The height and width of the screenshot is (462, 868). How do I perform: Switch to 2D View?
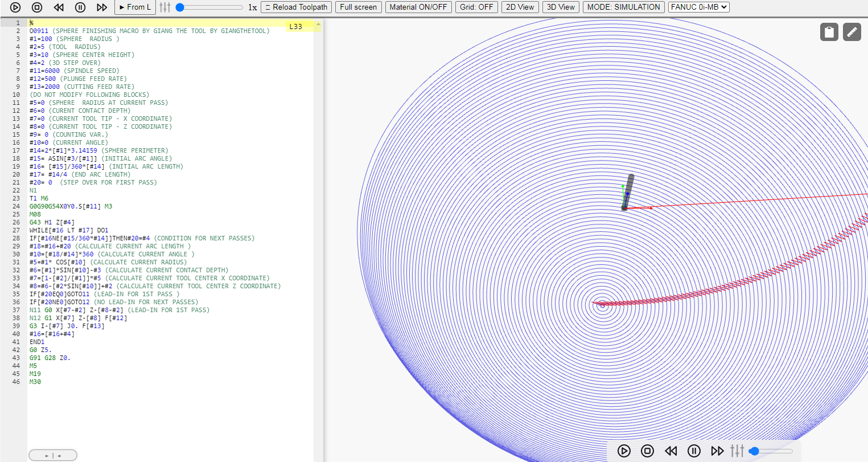520,7
